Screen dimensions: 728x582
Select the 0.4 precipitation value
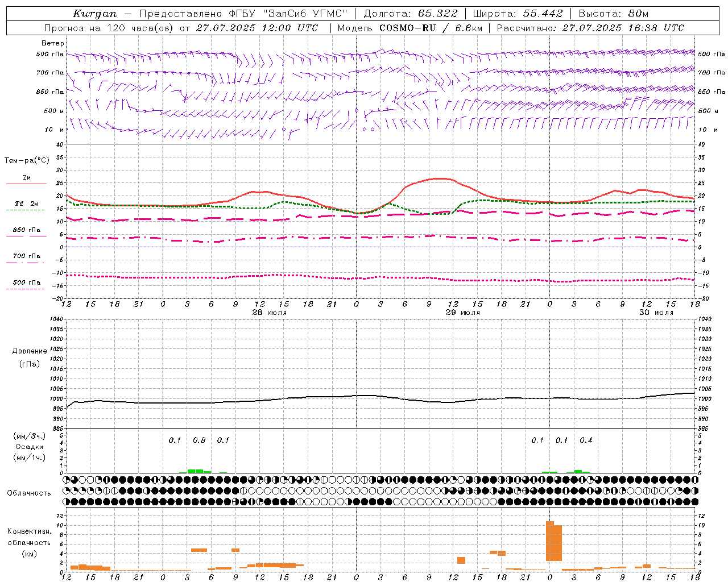tap(586, 440)
